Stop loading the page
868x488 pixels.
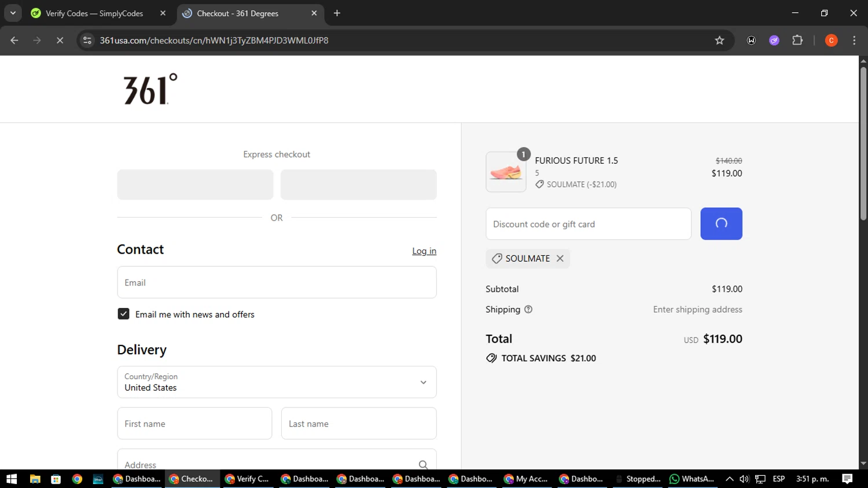tap(60, 41)
